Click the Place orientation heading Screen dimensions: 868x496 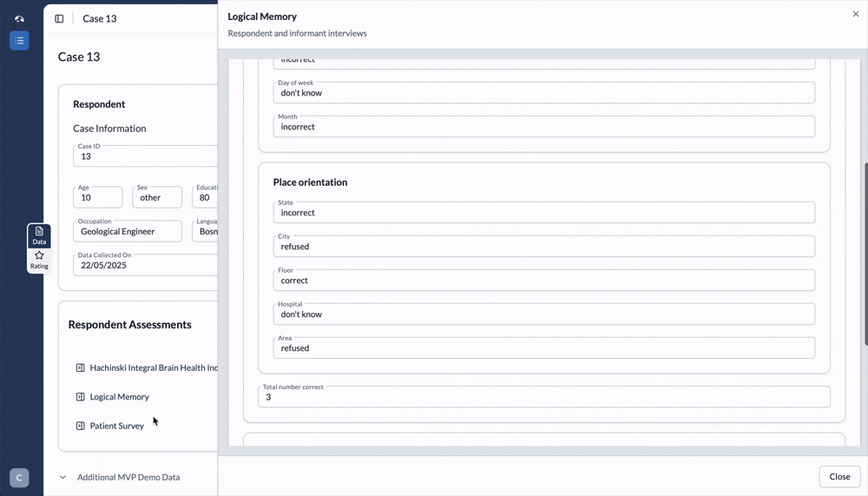point(310,182)
